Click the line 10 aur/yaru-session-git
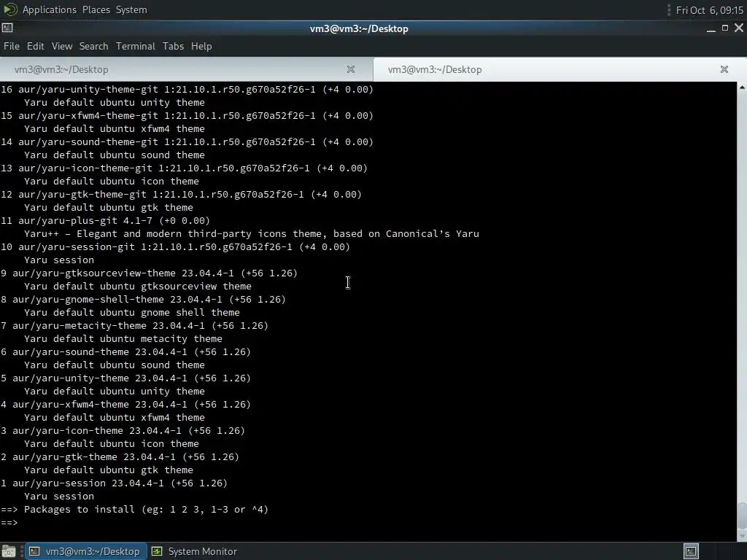Screen dimensions: 747x560 [175, 246]
